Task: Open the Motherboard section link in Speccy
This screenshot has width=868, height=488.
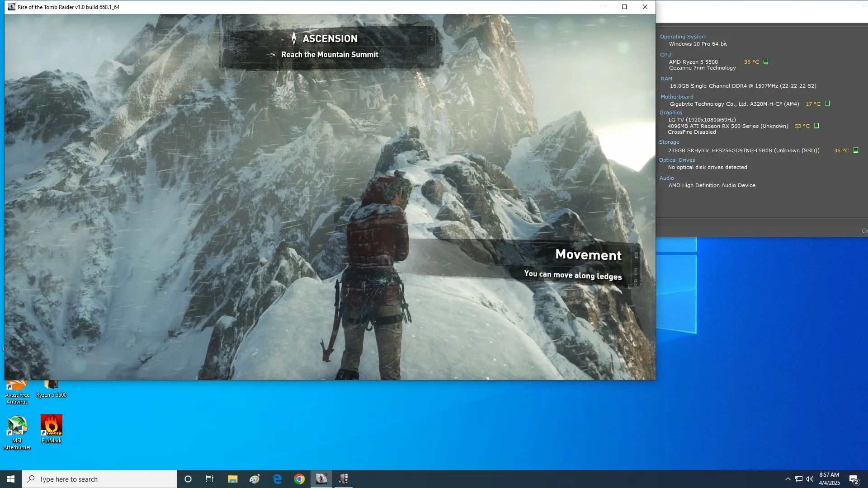Action: pos(677,97)
